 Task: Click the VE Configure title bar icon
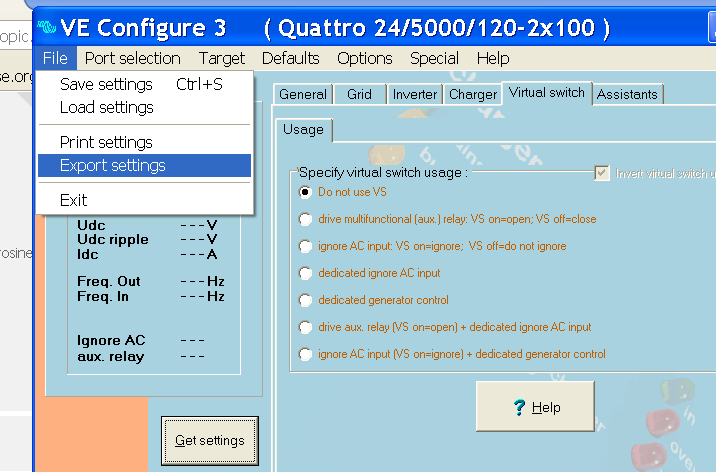click(x=46, y=27)
